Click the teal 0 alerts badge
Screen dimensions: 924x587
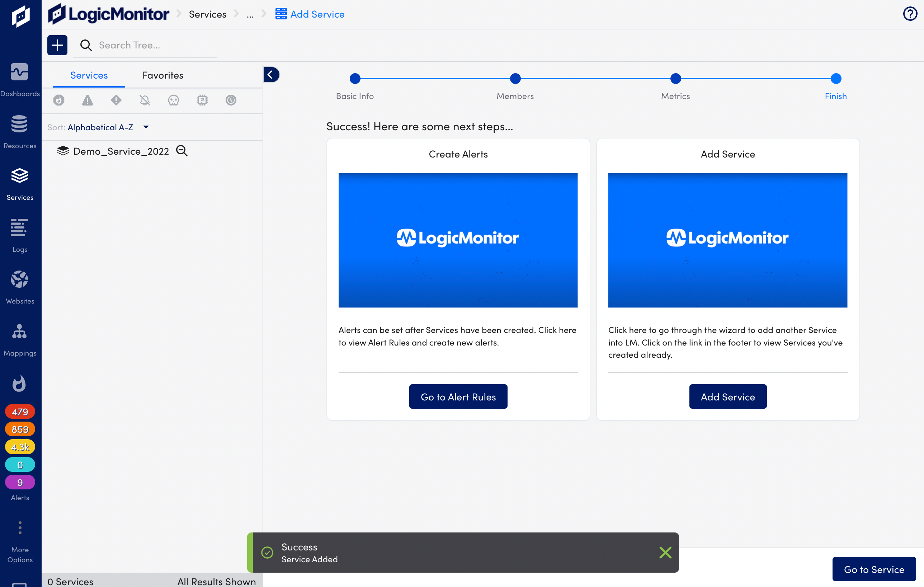pyautogui.click(x=20, y=465)
